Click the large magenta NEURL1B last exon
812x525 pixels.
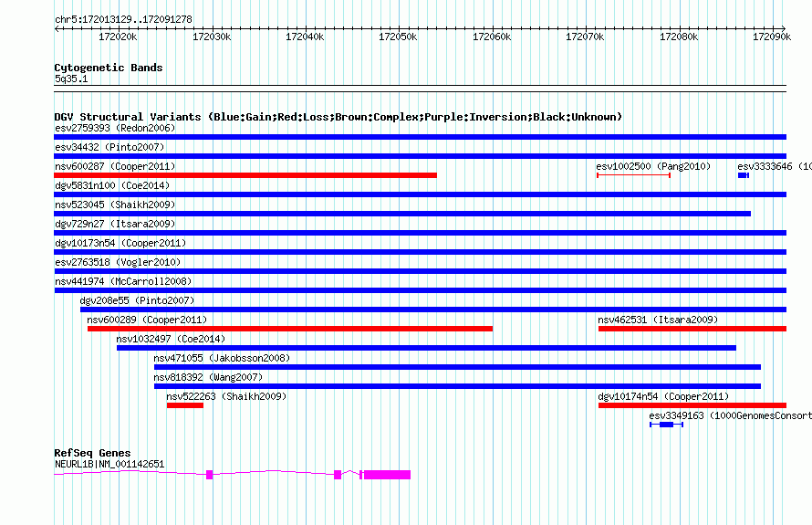[x=388, y=475]
